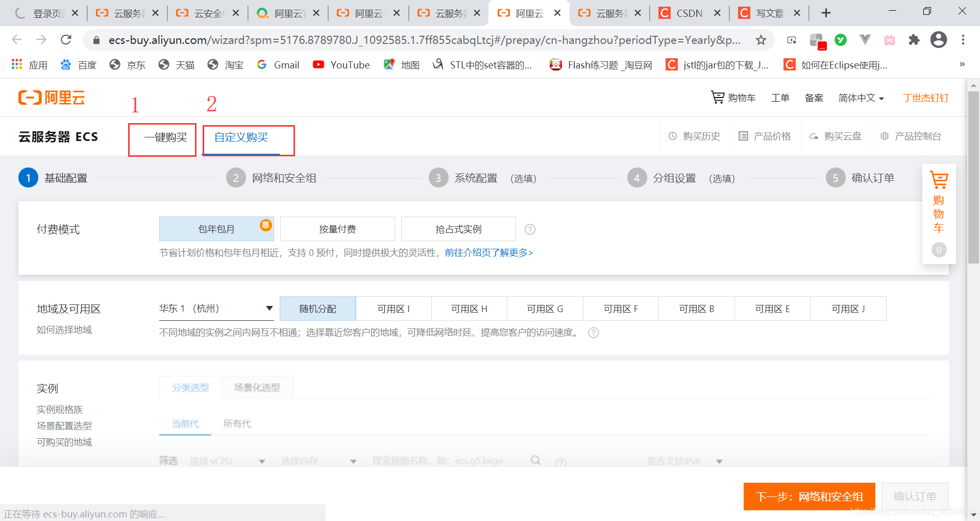Click the help icon next to payment modes
980x521 pixels.
coord(530,229)
